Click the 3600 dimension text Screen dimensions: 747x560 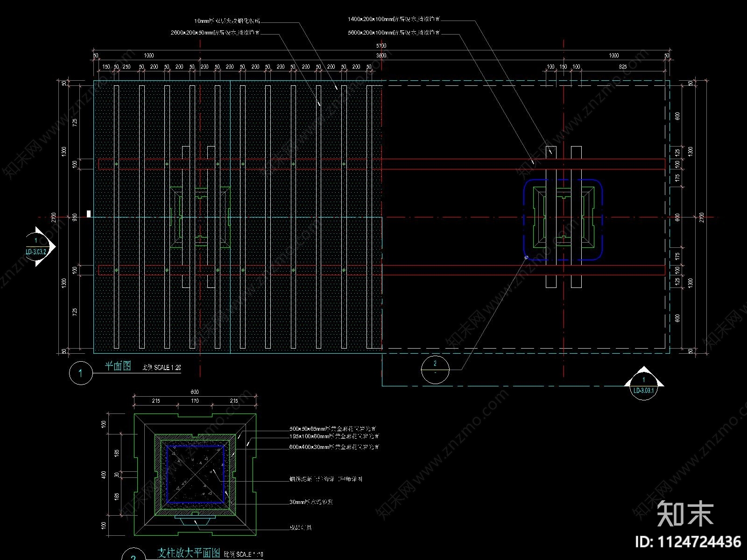click(381, 56)
